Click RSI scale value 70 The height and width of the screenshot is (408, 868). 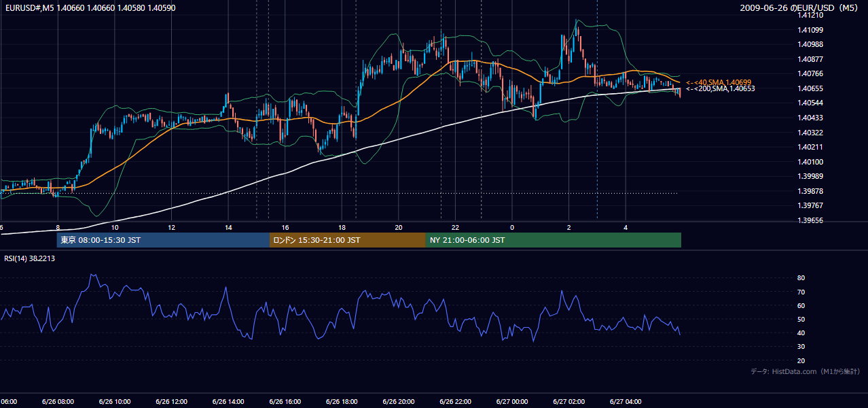(x=801, y=292)
